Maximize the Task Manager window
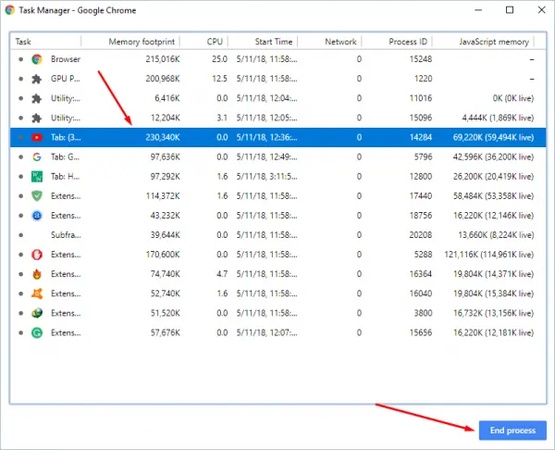This screenshot has width=555, height=450. tap(509, 10)
